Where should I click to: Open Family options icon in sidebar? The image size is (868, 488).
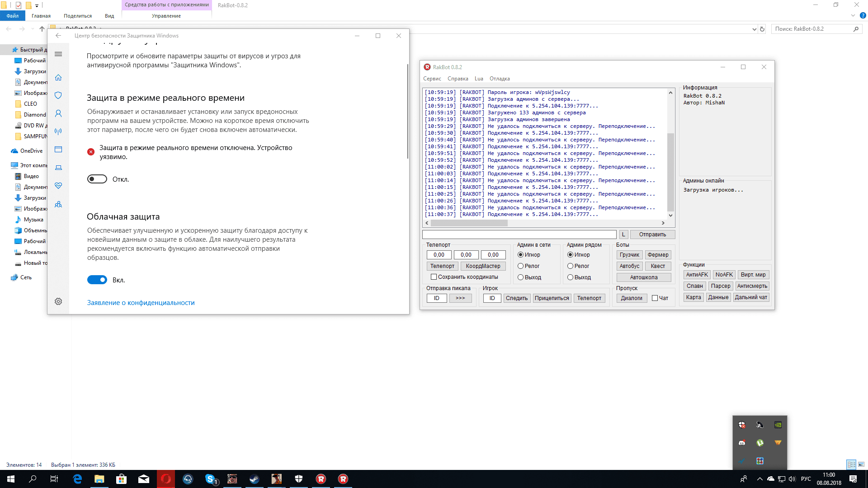(x=58, y=204)
